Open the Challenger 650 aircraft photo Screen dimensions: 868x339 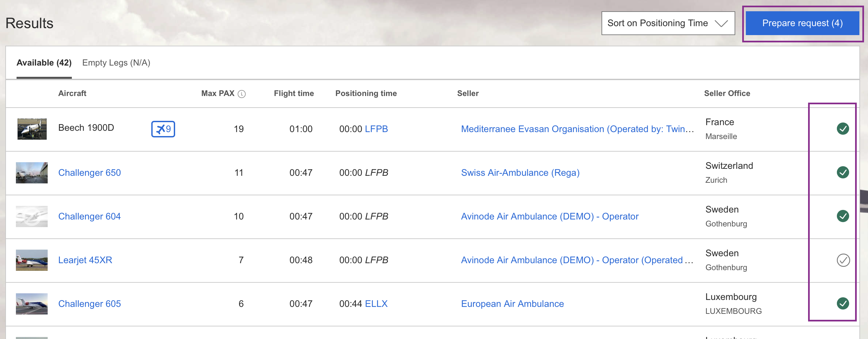point(32,173)
